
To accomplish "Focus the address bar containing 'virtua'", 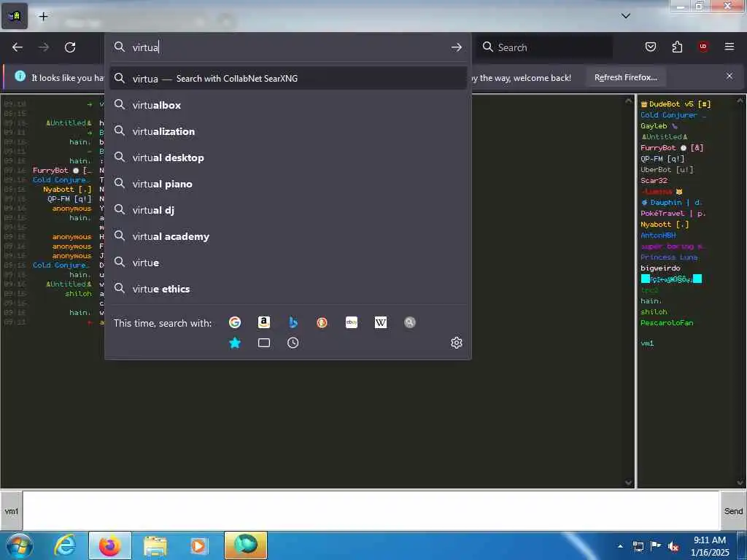I will coord(288,47).
